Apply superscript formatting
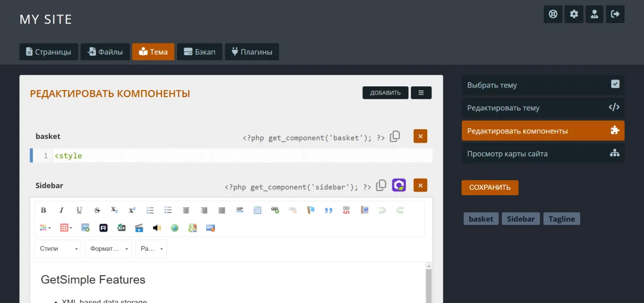This screenshot has width=644, height=303. pyautogui.click(x=132, y=210)
